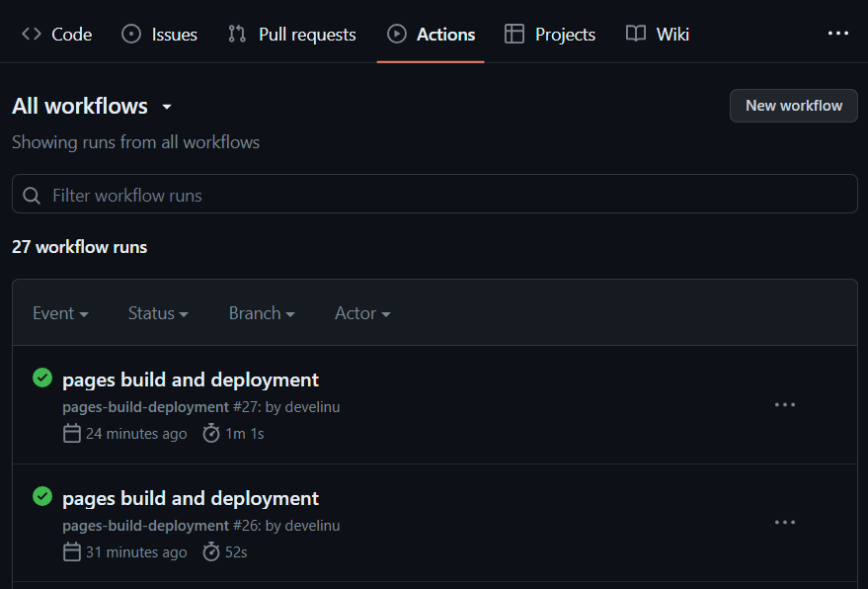Screen dimensions: 868x589
Task: Click success check icon for run #26
Action: [x=42, y=496]
